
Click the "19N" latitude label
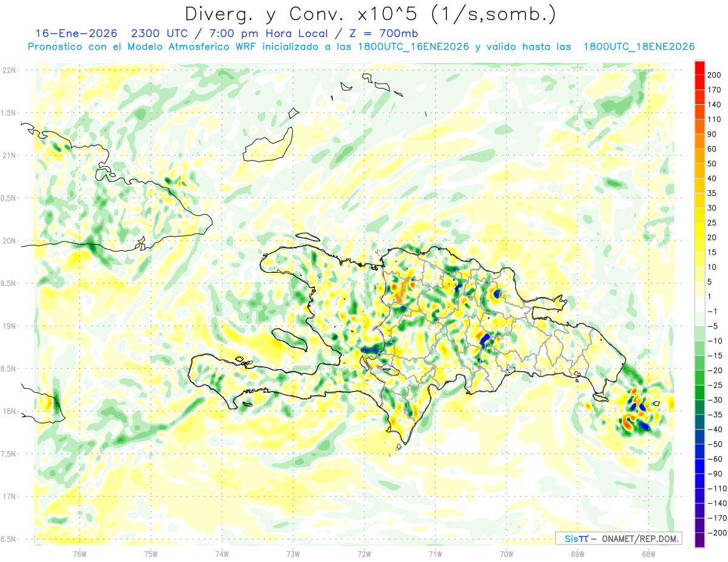point(9,326)
